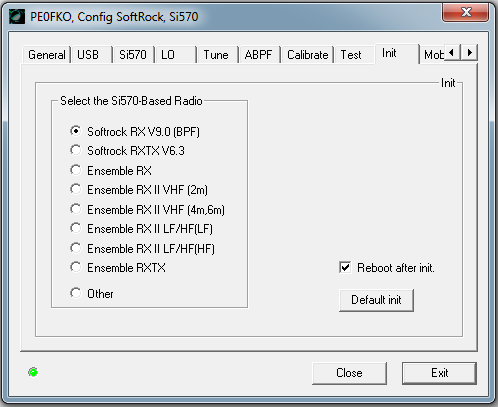Screen dimensions: 498x407
Task: Open the Tune tab
Action: [217, 55]
